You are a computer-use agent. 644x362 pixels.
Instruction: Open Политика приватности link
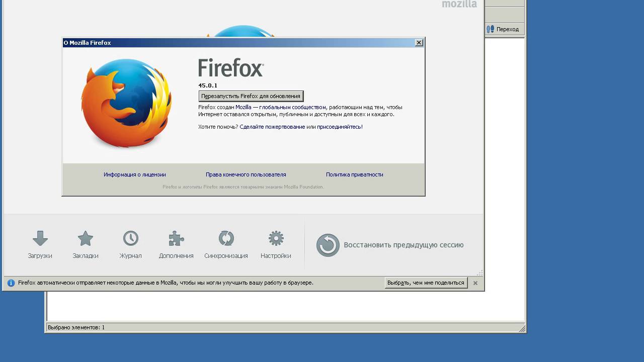click(354, 174)
